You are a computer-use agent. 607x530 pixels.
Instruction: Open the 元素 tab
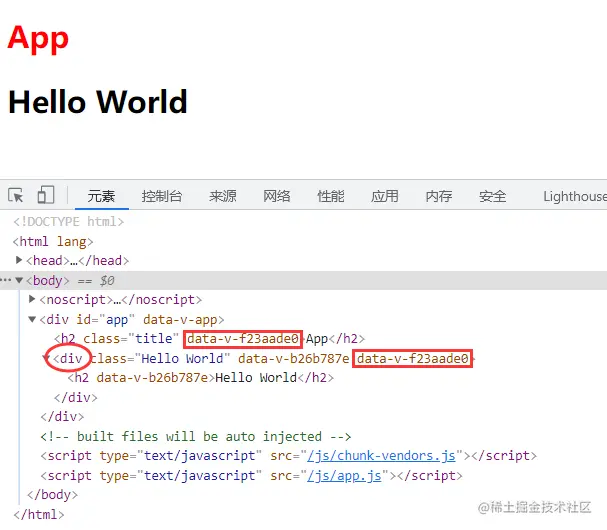(x=101, y=196)
